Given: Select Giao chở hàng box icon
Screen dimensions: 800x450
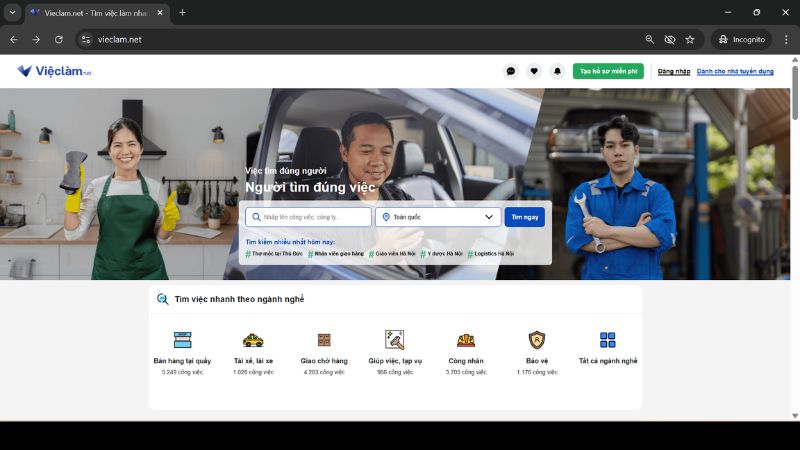Looking at the screenshot, I should pos(324,340).
